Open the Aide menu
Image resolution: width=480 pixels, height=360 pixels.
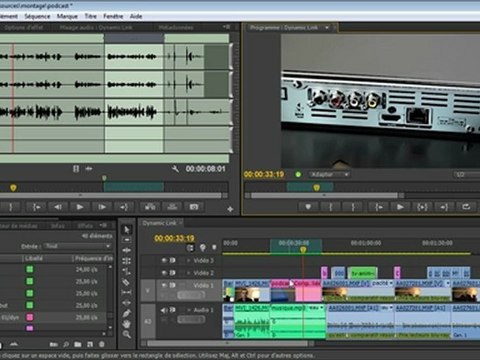[x=136, y=16]
